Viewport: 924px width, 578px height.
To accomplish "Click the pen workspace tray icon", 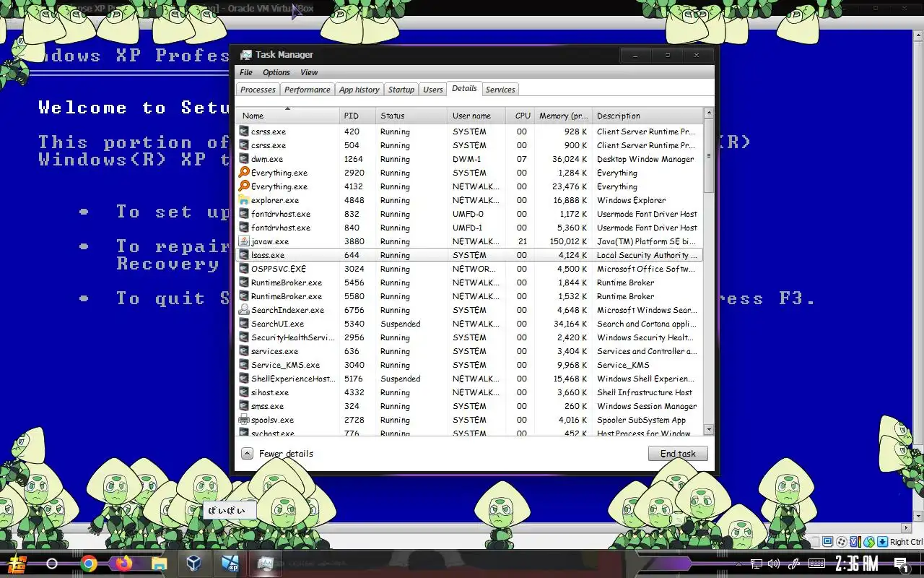I will coord(793,564).
